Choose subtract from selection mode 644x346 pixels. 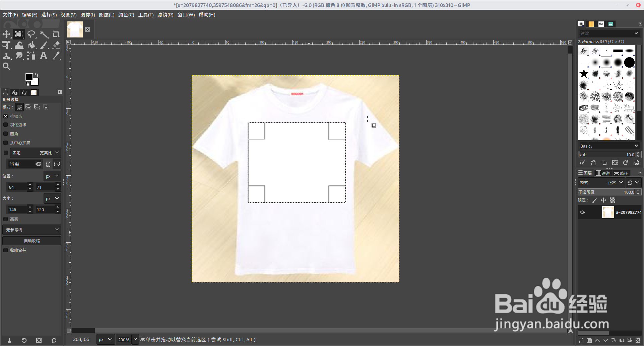[37, 107]
